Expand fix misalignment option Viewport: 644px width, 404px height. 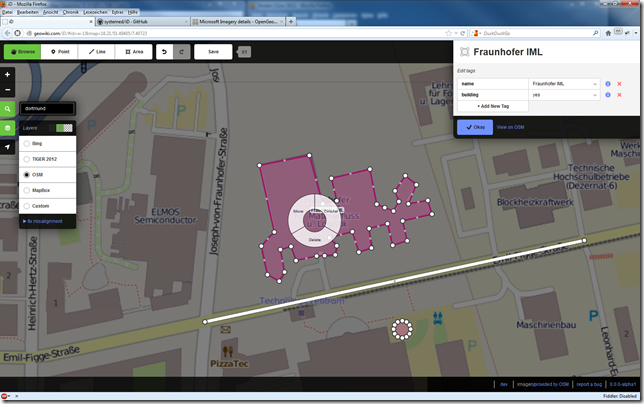click(x=43, y=221)
